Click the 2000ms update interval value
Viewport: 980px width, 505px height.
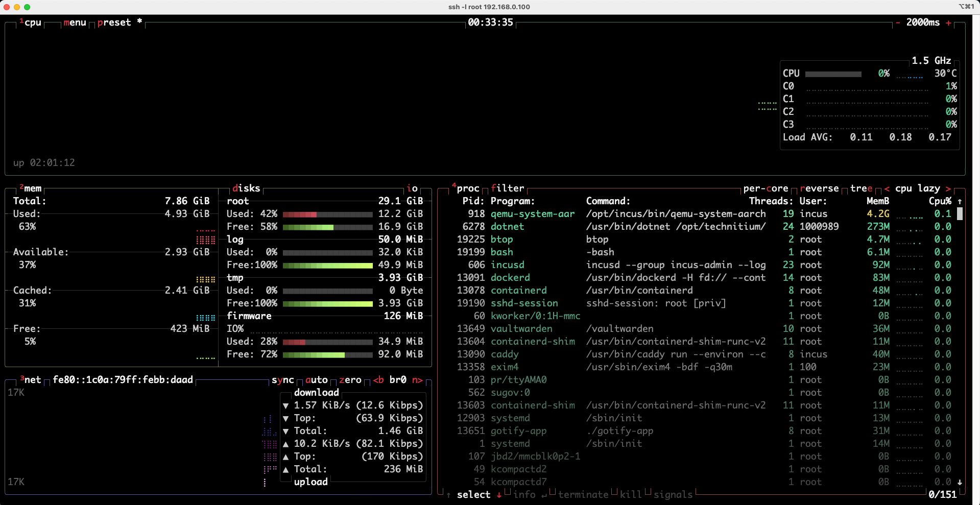coord(923,22)
